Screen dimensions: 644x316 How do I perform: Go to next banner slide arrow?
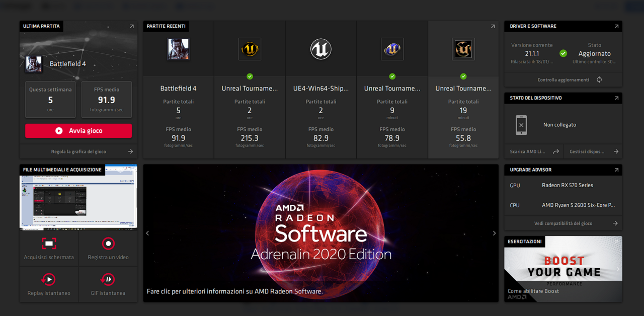(x=494, y=233)
